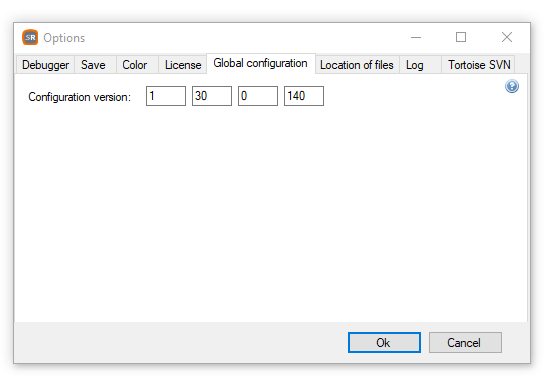The image size is (548, 383).
Task: Focus the version field containing 140
Action: [304, 96]
